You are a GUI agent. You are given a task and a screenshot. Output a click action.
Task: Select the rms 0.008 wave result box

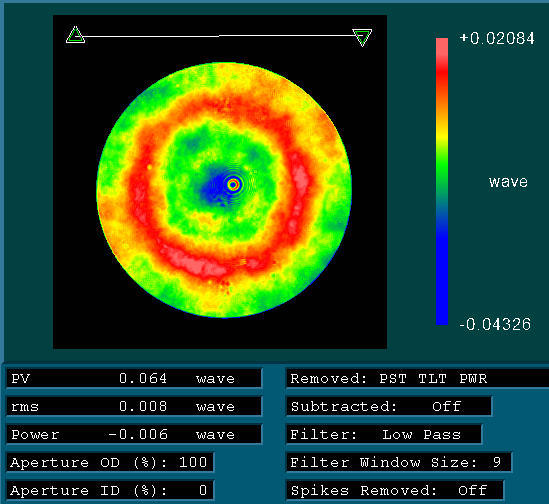click(134, 406)
